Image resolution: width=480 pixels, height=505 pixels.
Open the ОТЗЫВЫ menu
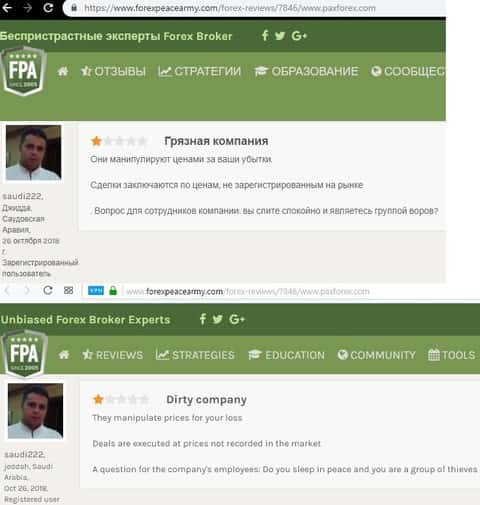[113, 71]
